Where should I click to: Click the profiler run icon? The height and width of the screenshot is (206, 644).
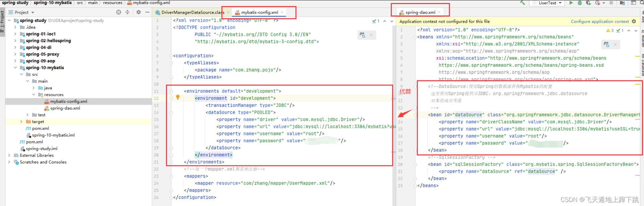[597, 3]
